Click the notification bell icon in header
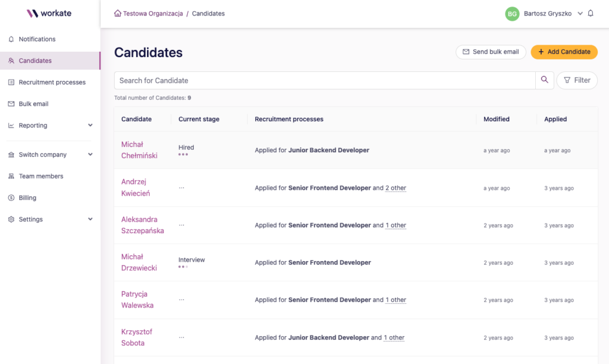The height and width of the screenshot is (364, 609). (591, 14)
